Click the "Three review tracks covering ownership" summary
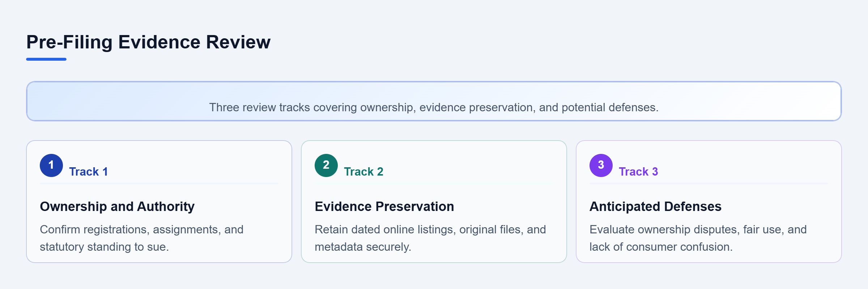The image size is (868, 289). click(x=434, y=107)
